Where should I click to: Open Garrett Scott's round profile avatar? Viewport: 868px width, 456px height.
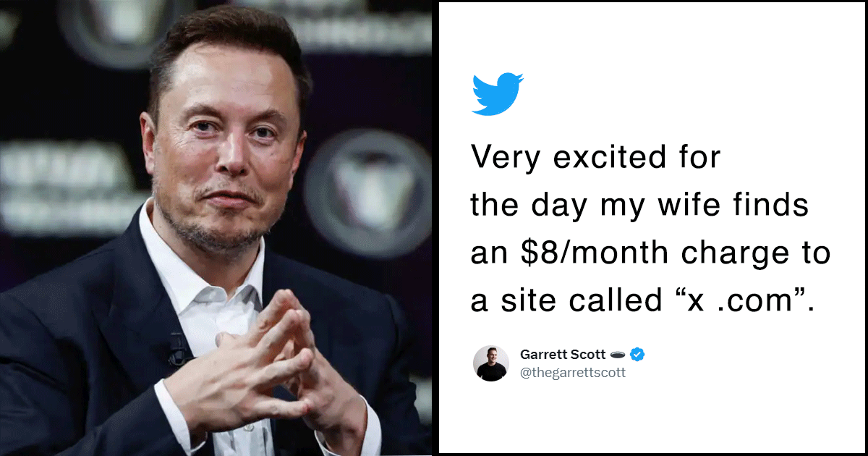tap(491, 363)
